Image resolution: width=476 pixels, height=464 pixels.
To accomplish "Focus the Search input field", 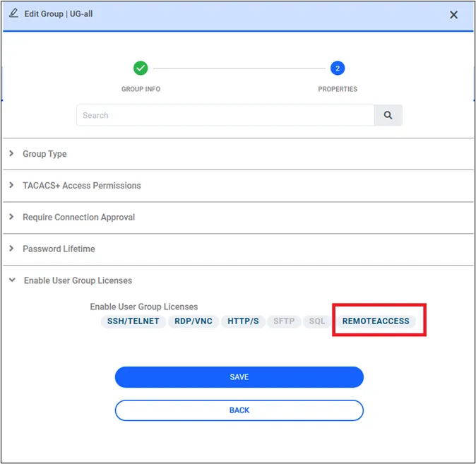I will [x=225, y=115].
